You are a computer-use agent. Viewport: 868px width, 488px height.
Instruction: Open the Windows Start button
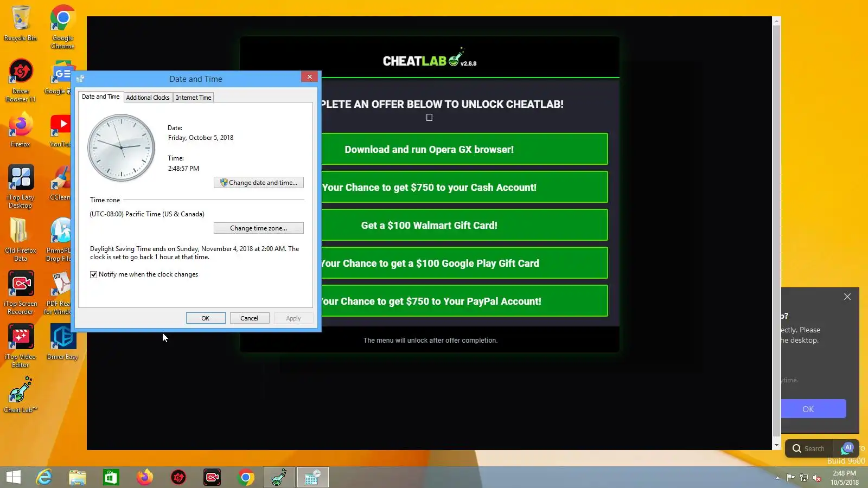point(14,477)
